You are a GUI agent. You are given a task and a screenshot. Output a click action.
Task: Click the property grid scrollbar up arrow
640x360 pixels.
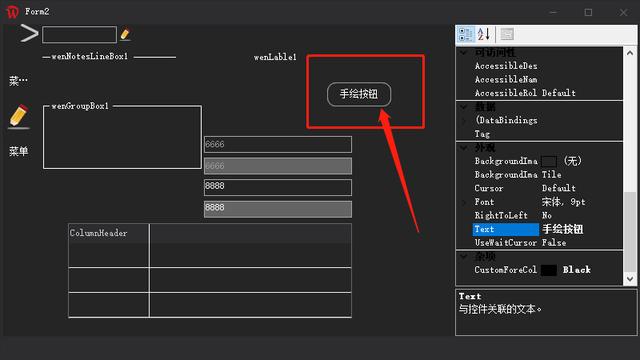[630, 53]
